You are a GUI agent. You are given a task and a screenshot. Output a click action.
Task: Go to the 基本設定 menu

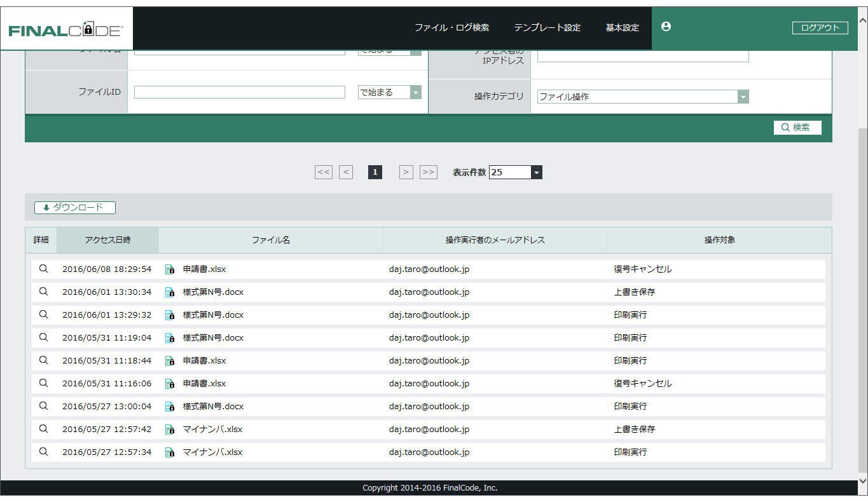[x=622, y=28]
